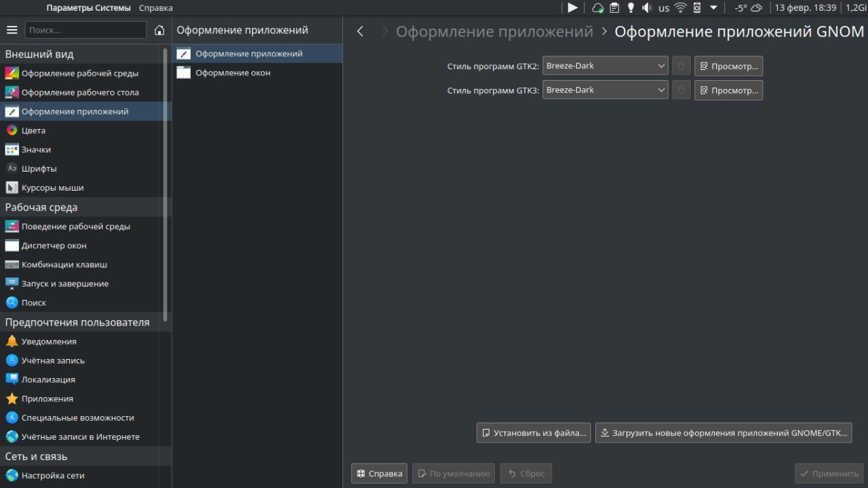Open Специальные возможности settings
868x488 pixels.
tap(85, 418)
